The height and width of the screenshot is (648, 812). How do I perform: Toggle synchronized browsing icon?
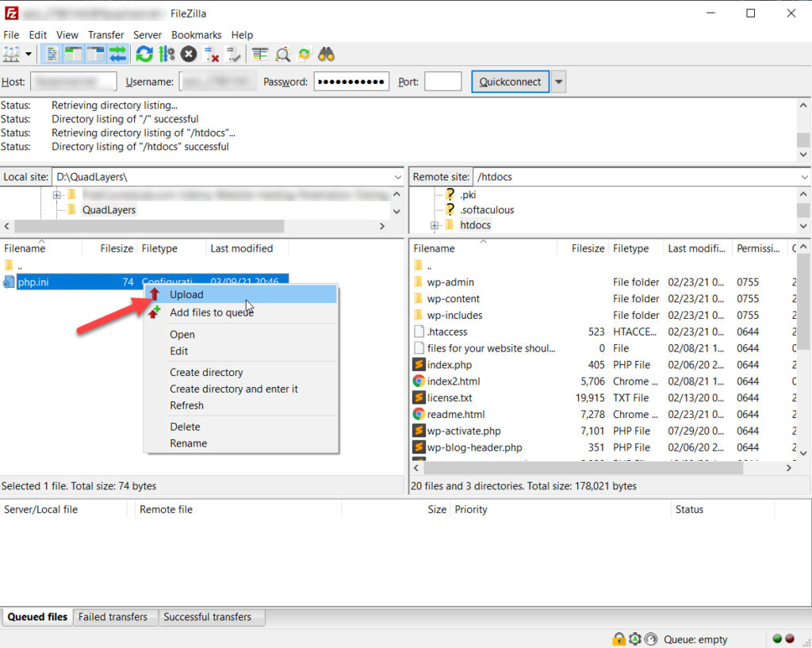[304, 54]
